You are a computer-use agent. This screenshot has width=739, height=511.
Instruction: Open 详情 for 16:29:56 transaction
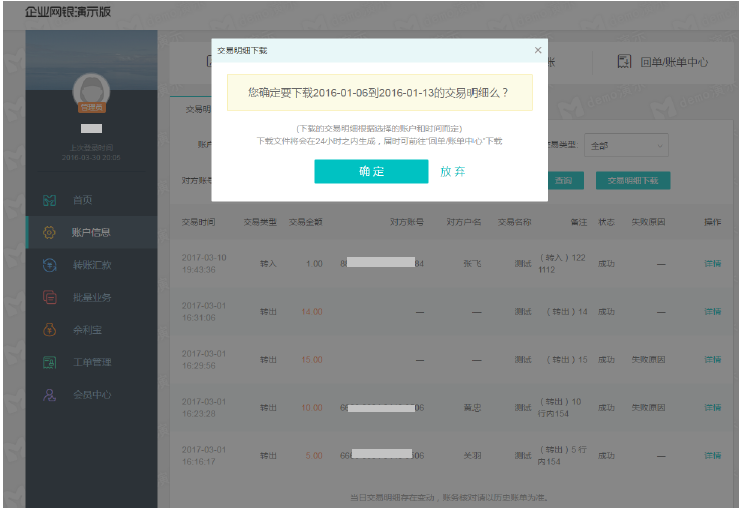(x=712, y=360)
